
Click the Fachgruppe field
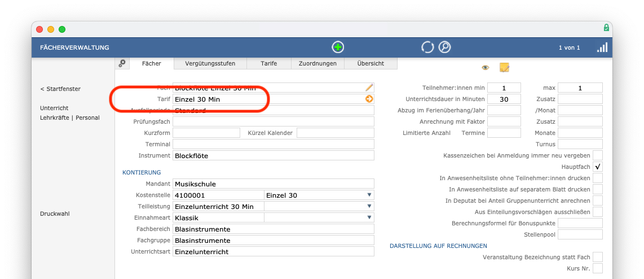(x=274, y=241)
